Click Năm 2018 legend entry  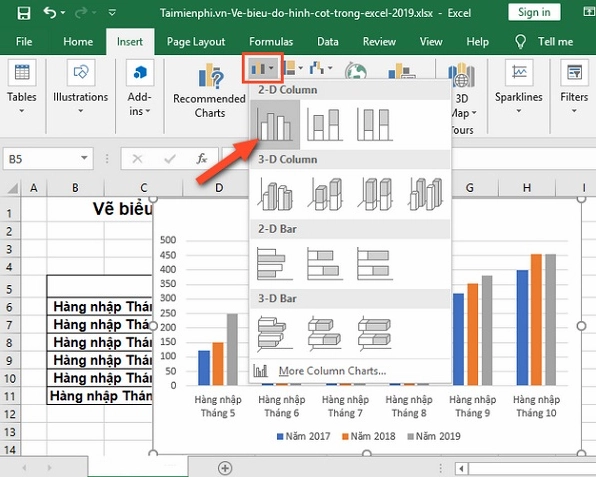click(369, 436)
